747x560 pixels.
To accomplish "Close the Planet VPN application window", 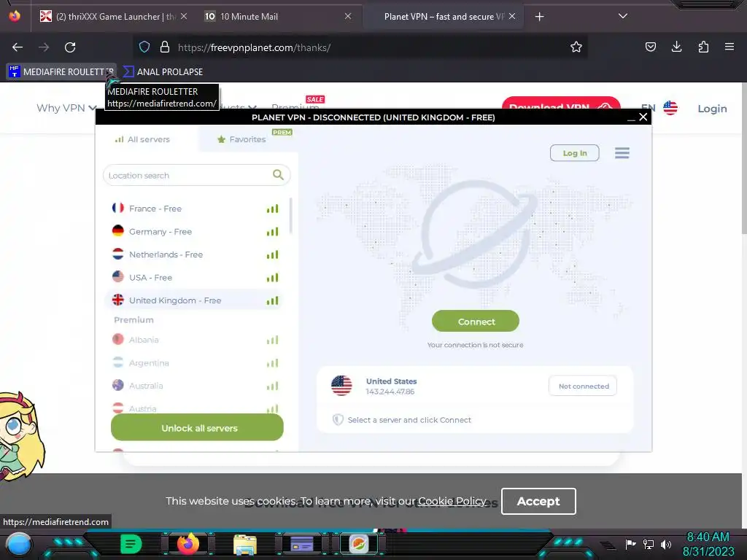I will point(643,117).
